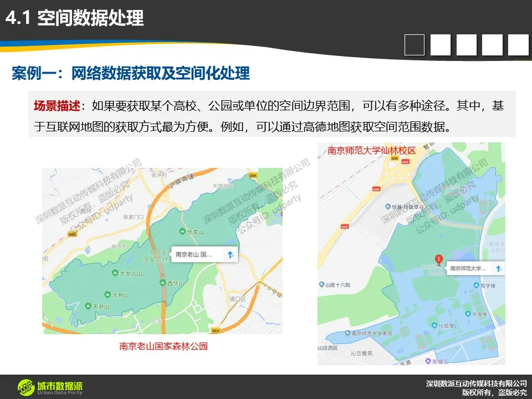
Task: Click the 大刺山 mountain marker icon
Action: tap(108, 294)
